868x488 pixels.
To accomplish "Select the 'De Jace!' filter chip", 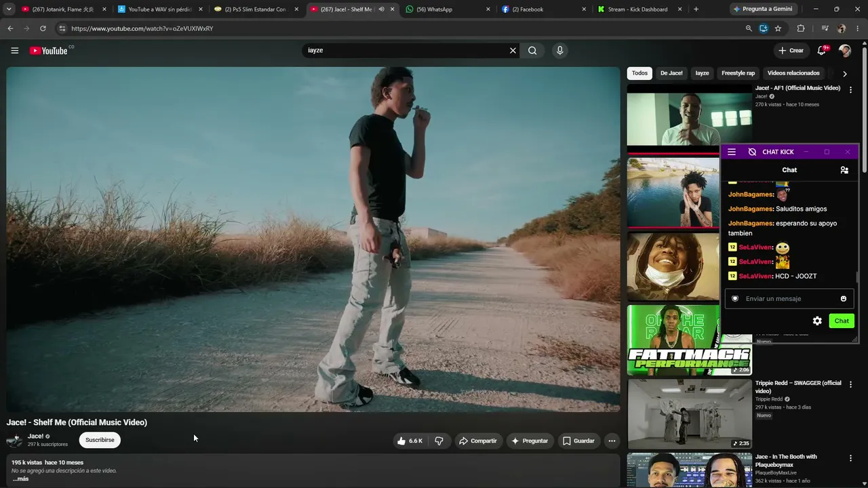I will click(x=671, y=73).
